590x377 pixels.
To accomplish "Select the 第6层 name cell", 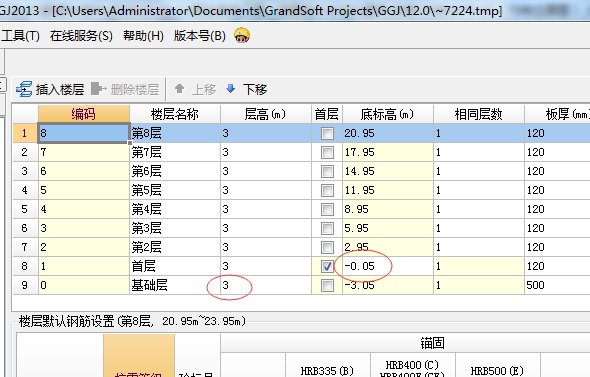I will [x=175, y=171].
